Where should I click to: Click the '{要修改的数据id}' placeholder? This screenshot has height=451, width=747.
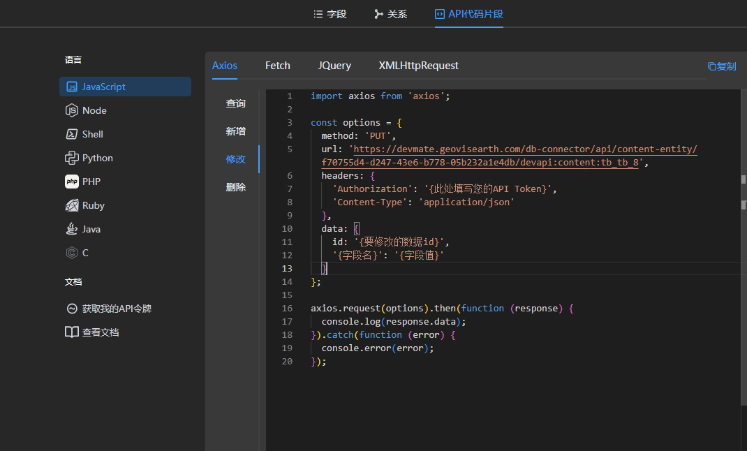(x=401, y=242)
